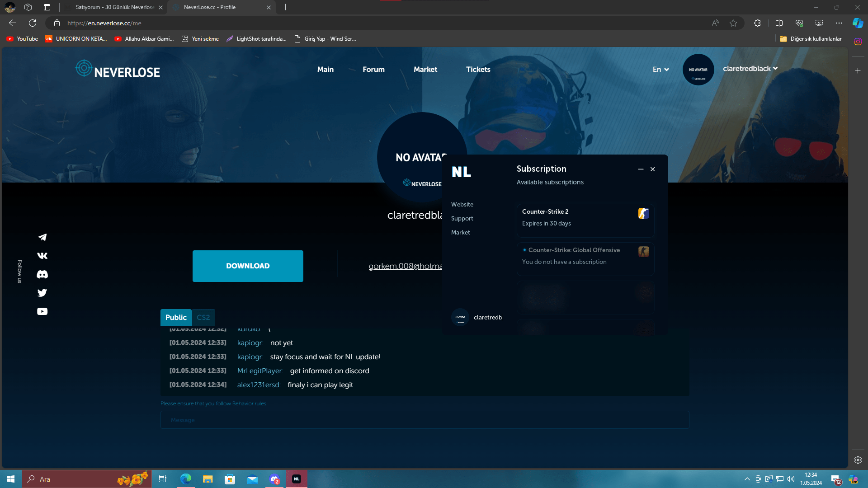Click kapiogr username on 'not yet' message

click(x=250, y=343)
